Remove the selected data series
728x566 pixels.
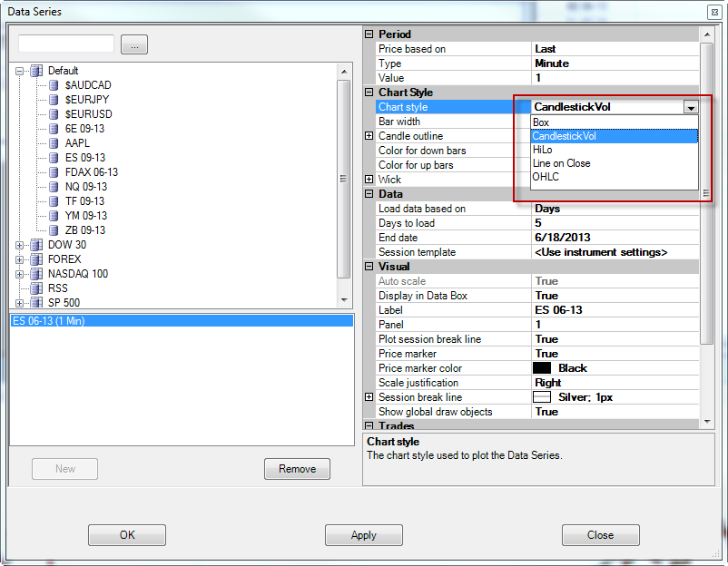click(297, 469)
